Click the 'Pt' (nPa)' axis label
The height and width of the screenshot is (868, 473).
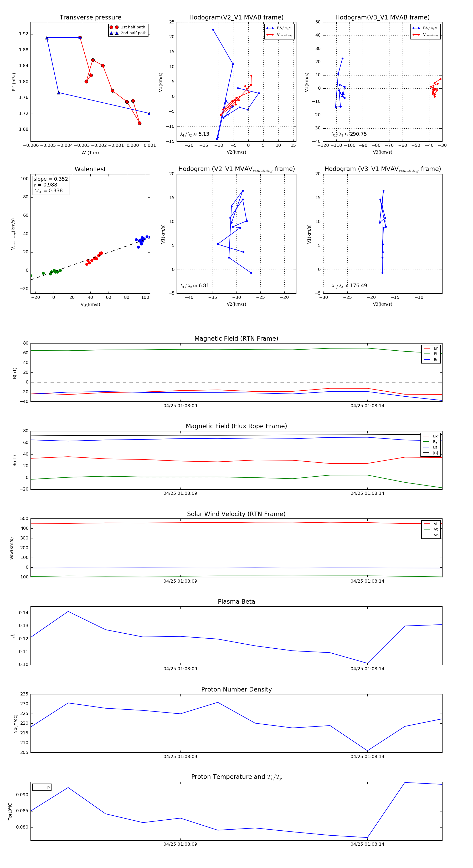14,82
